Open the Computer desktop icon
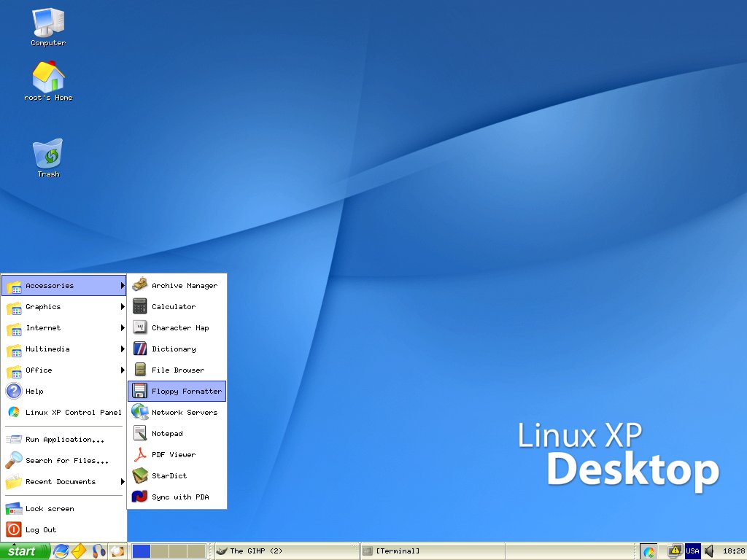This screenshot has width=747, height=560. [48, 27]
